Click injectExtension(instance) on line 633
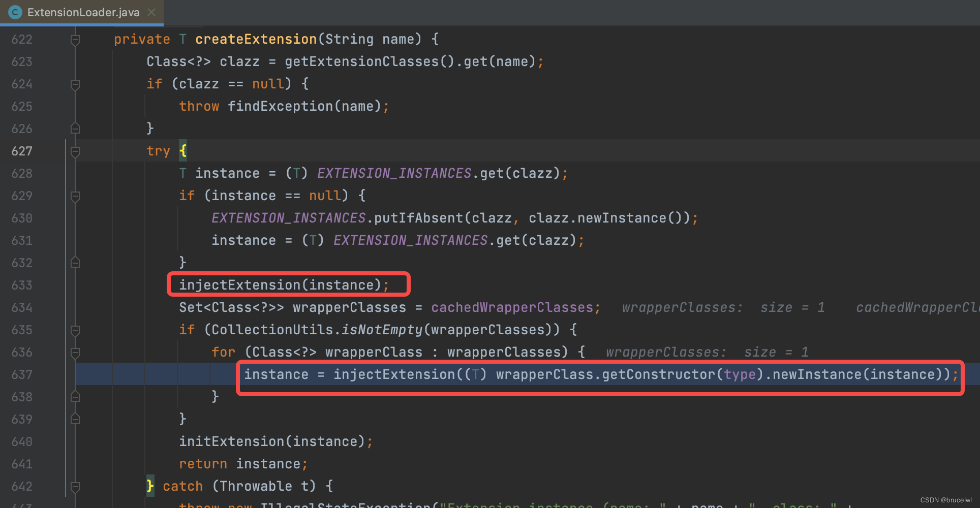This screenshot has height=508, width=980. (280, 285)
